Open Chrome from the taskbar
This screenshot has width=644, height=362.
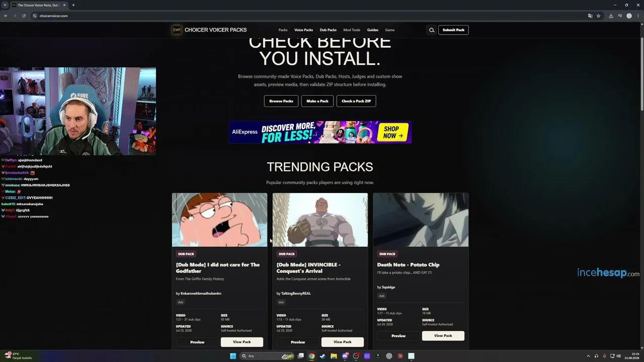coord(311,356)
